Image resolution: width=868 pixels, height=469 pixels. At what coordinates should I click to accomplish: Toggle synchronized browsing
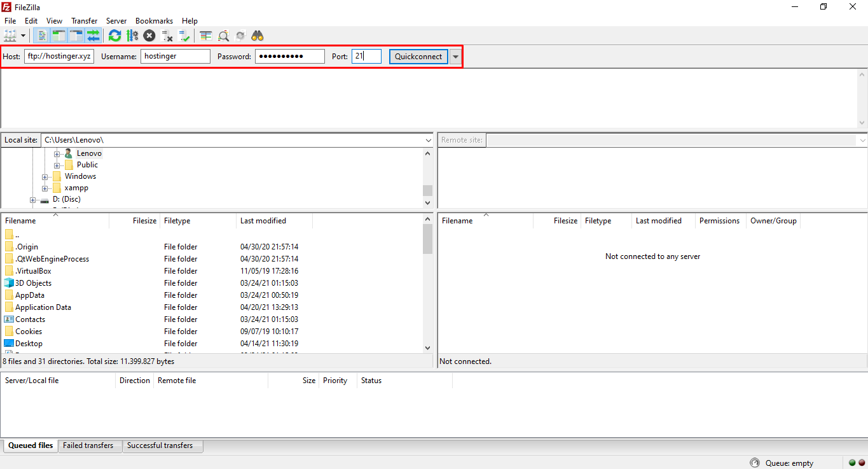(x=240, y=35)
